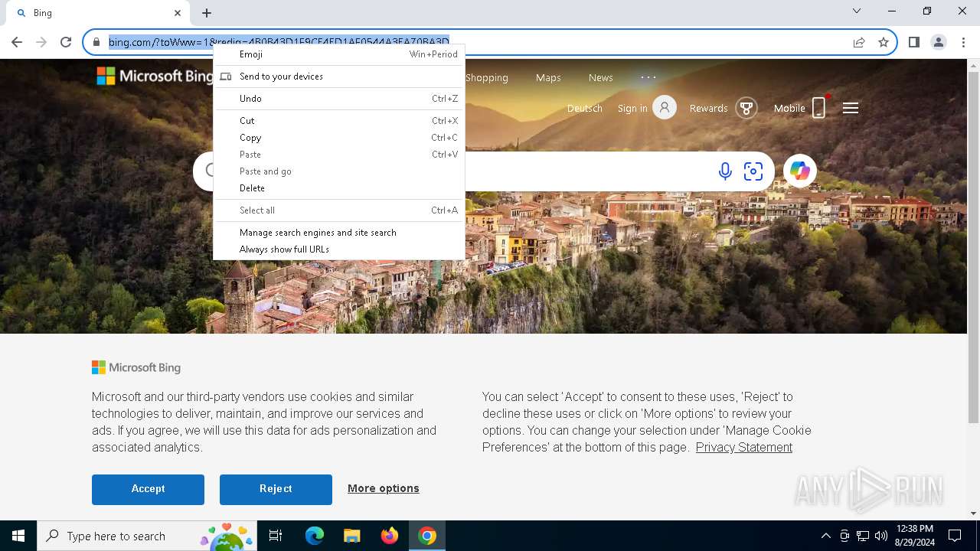
Task: Open Maps in Bing navigation
Action: (x=548, y=77)
